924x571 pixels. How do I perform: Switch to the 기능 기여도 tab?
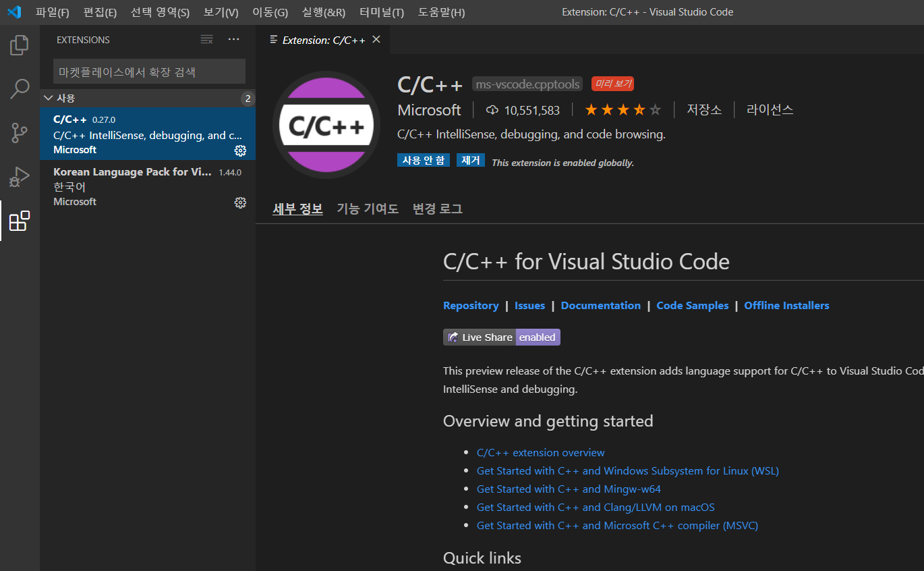368,209
